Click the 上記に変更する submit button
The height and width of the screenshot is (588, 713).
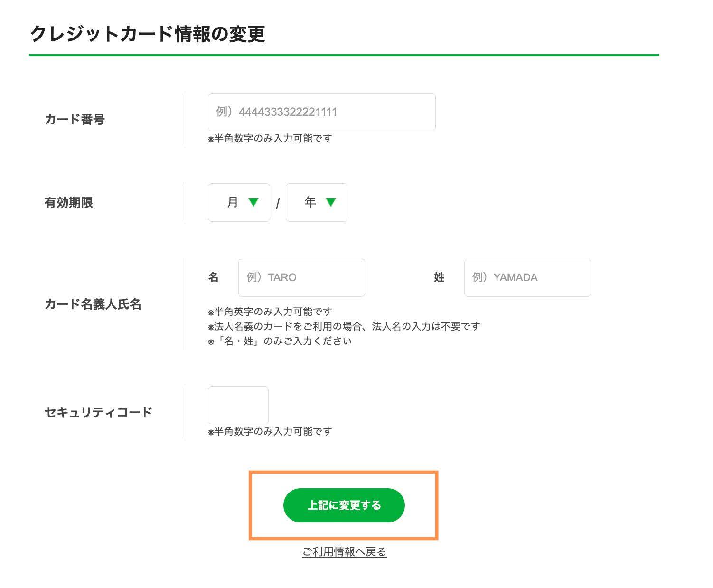344,505
